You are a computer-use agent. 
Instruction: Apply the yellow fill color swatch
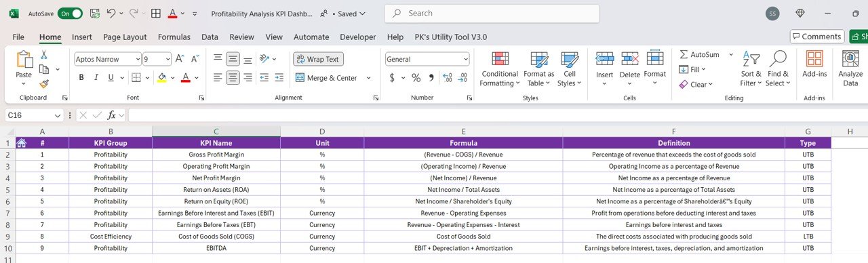(161, 78)
